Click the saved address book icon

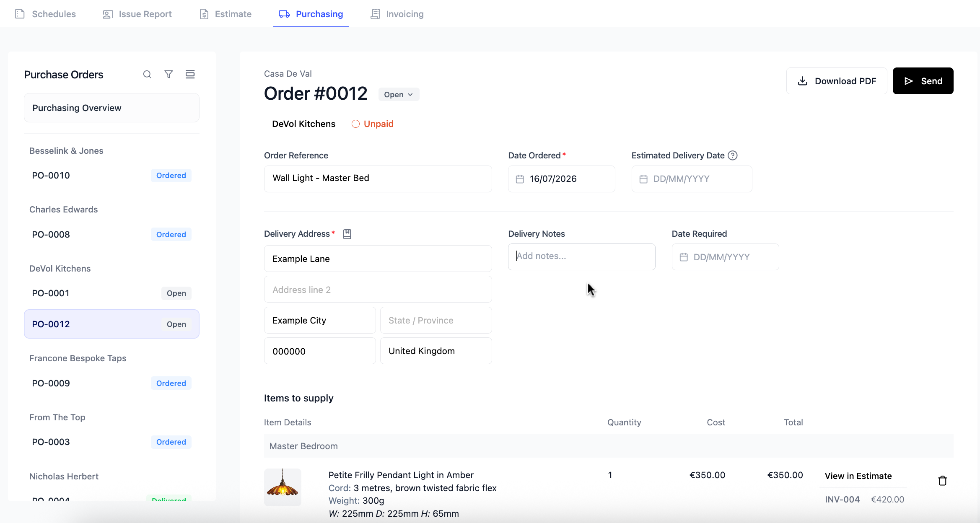click(x=347, y=234)
